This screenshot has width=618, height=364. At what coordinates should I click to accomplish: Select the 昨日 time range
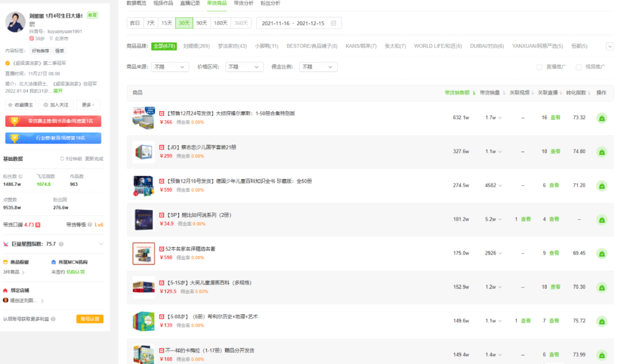[x=135, y=23]
